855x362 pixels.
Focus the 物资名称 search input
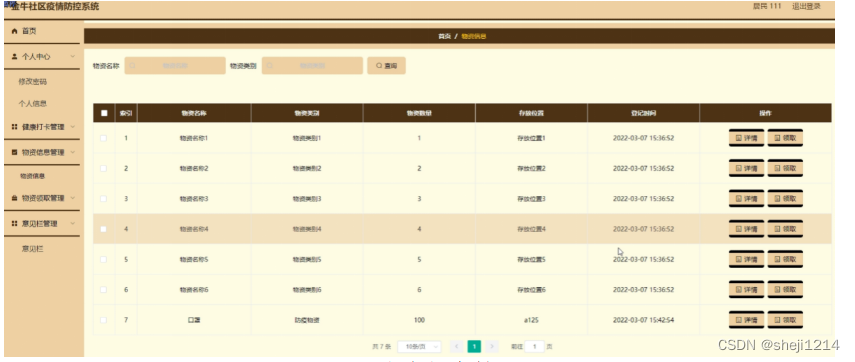(175, 65)
